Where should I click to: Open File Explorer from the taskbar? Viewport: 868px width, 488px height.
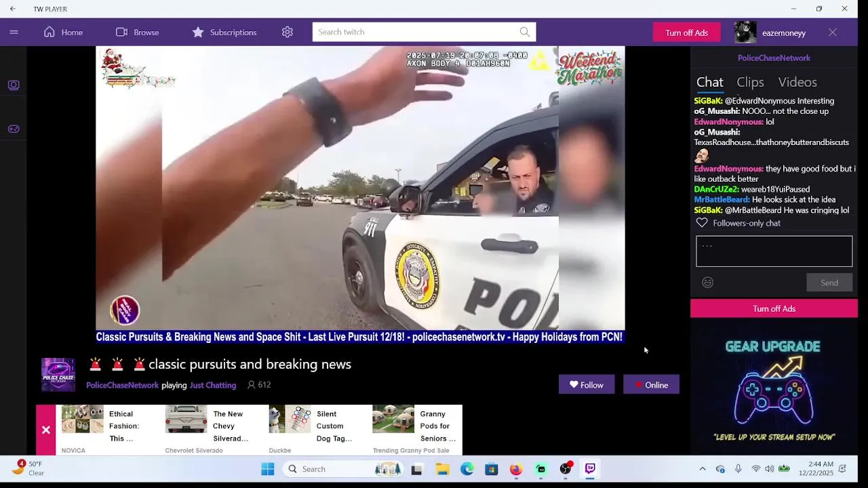coord(442,469)
